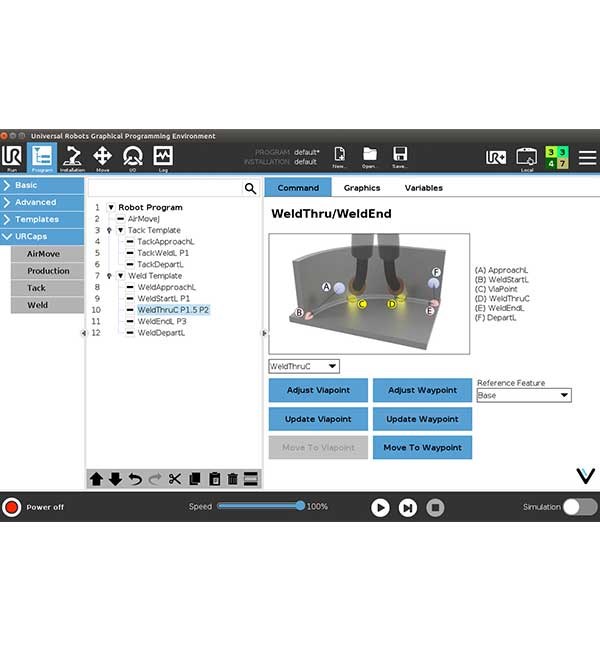Open the Reference Feature Base dropdown
Viewport: 600px width, 650px height.
click(x=524, y=395)
